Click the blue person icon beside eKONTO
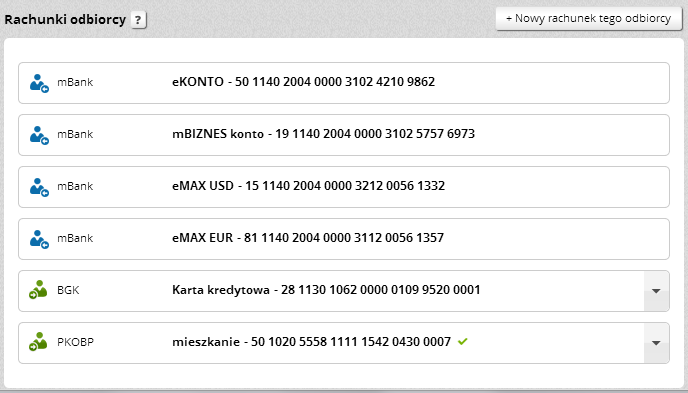Image resolution: width=688 pixels, height=393 pixels. coord(39,83)
